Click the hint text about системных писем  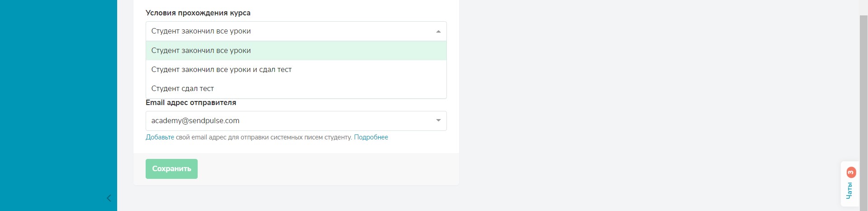click(263, 137)
